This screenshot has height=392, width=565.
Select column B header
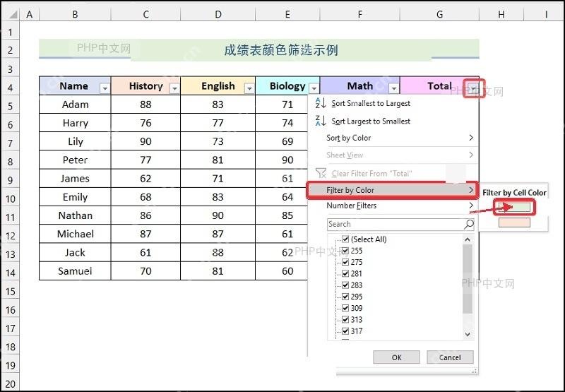(75, 14)
